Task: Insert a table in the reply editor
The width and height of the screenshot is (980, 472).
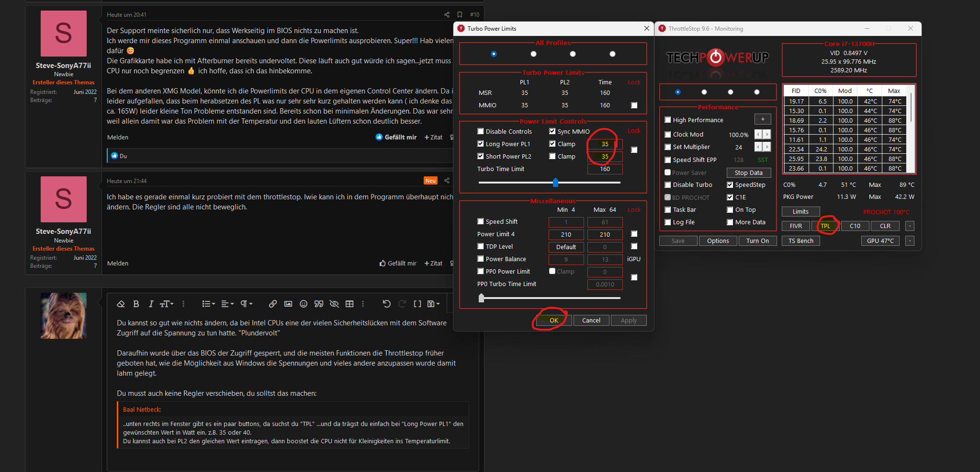Action: [x=349, y=304]
